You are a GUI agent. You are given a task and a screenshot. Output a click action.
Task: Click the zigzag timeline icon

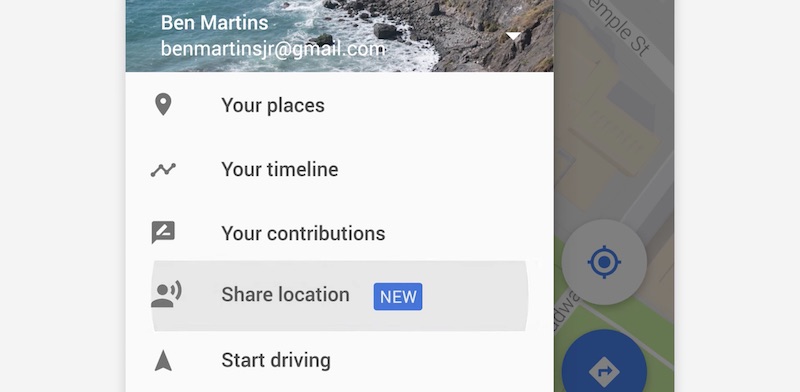(163, 169)
